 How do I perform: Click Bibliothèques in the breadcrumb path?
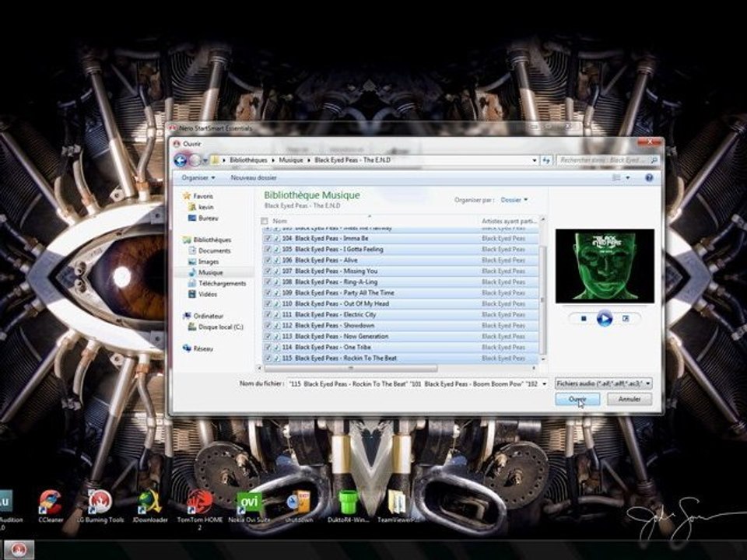click(248, 160)
